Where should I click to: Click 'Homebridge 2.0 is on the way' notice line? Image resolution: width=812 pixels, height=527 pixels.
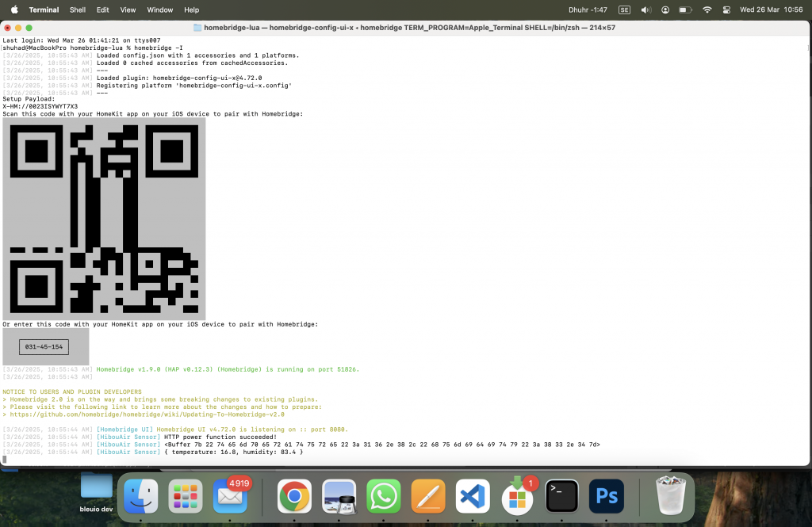(160, 399)
